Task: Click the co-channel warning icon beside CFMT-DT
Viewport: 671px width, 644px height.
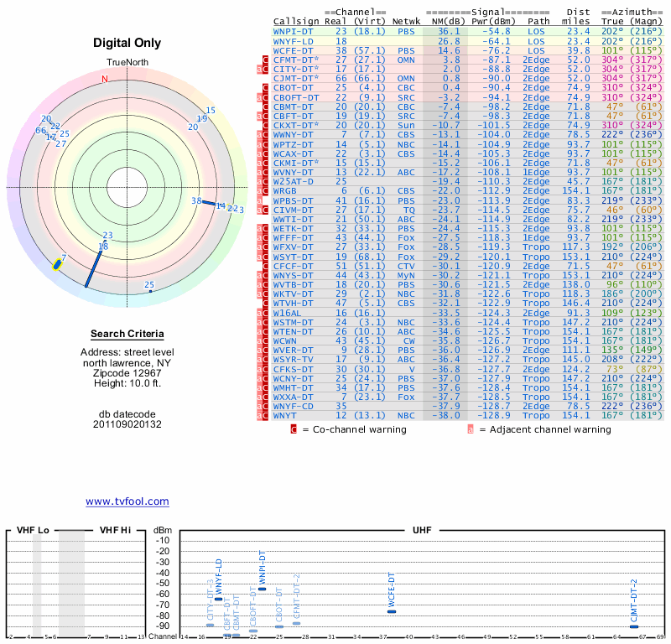Action: point(264,60)
